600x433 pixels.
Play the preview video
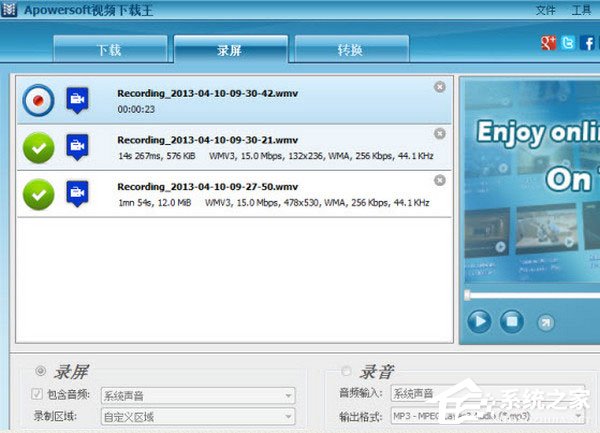(x=479, y=321)
